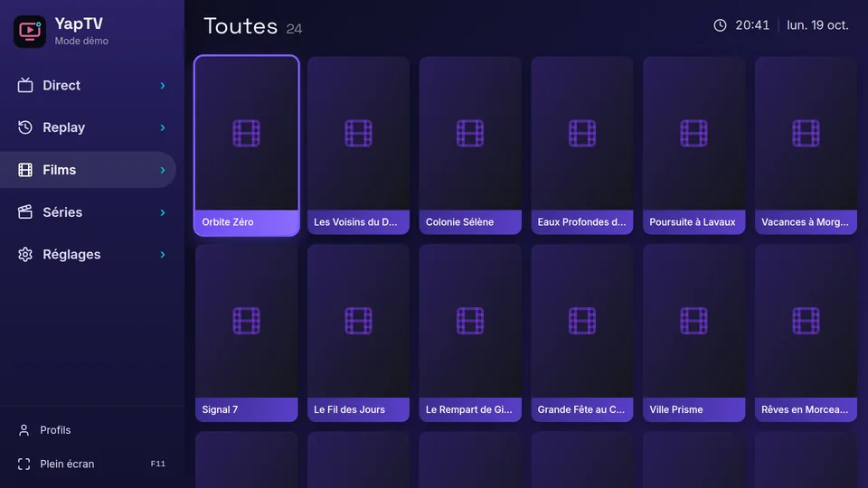Click the Replay history icon

[x=25, y=127]
